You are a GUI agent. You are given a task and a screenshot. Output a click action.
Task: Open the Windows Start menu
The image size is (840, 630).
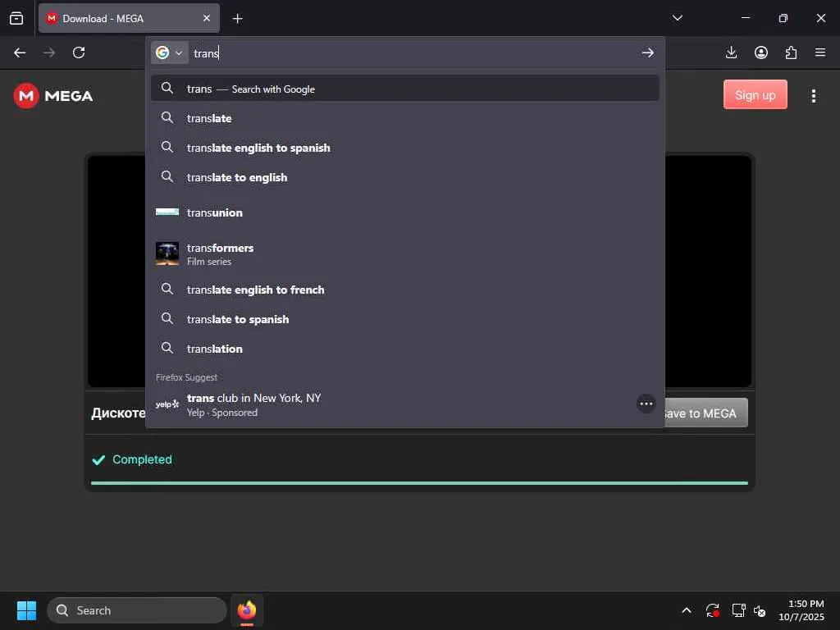[x=26, y=610]
